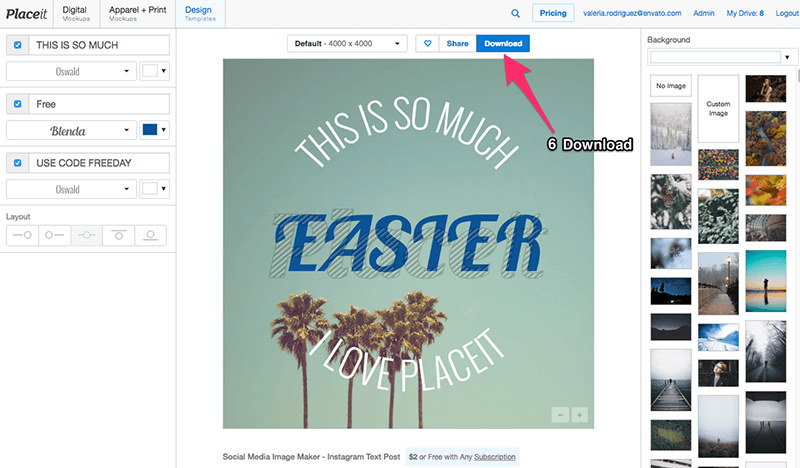The image size is (800, 468).
Task: Open the Blenda font dropdown
Action: click(x=71, y=131)
